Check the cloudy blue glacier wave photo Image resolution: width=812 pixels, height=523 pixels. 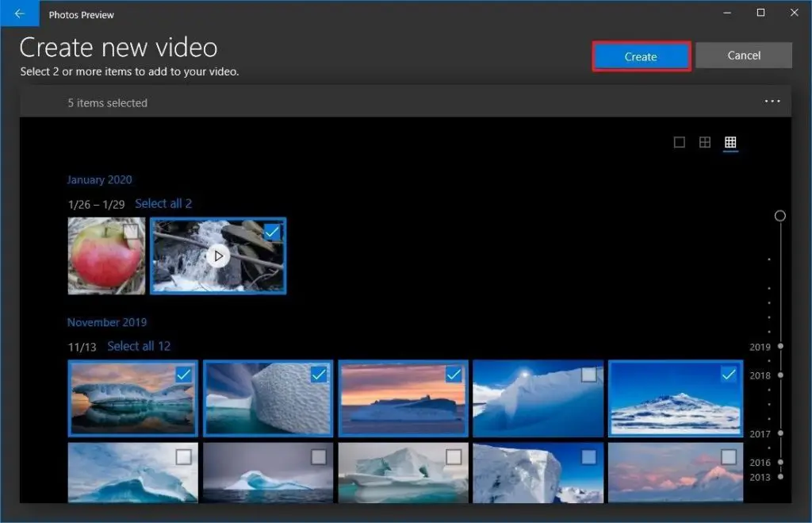pos(183,456)
